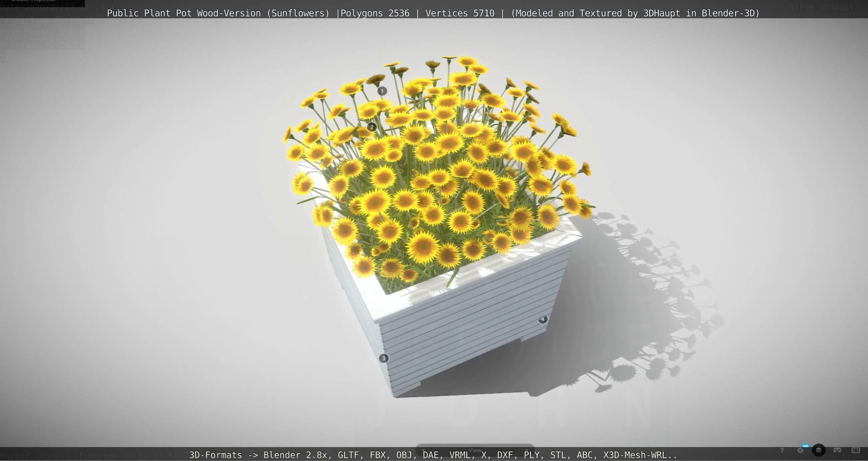Image resolution: width=868 pixels, height=461 pixels.
Task: Open annotation marker 1 on the flowers
Action: click(382, 91)
